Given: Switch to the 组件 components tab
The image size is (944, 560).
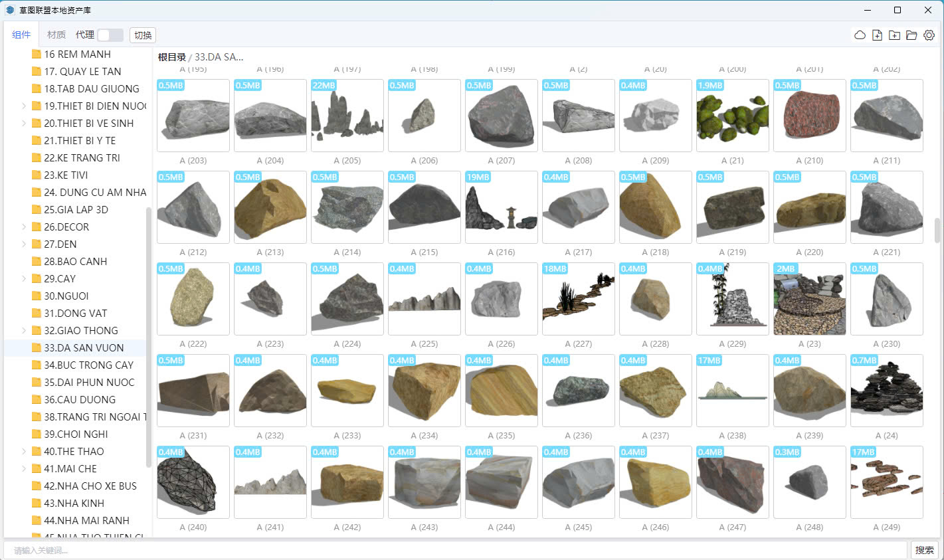Looking at the screenshot, I should [21, 35].
